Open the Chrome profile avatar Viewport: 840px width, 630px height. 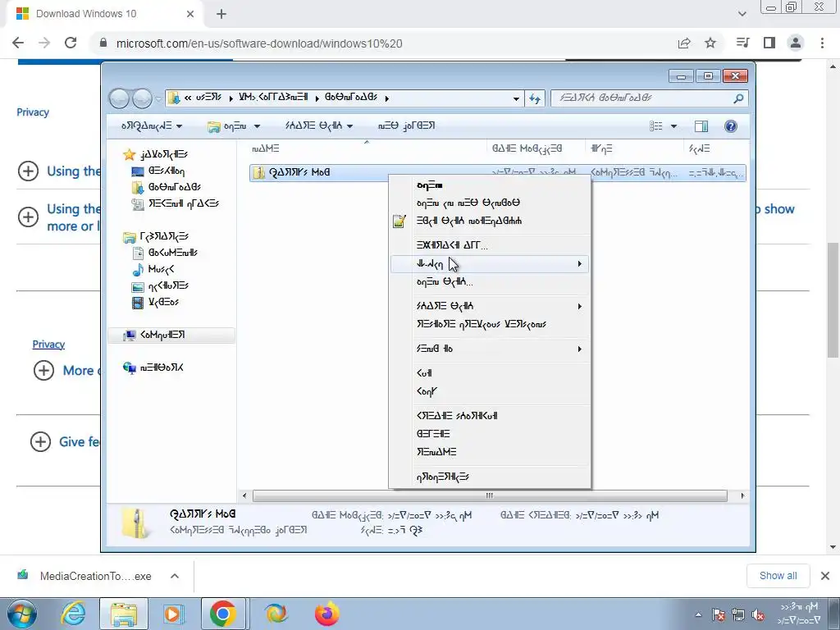click(x=796, y=43)
